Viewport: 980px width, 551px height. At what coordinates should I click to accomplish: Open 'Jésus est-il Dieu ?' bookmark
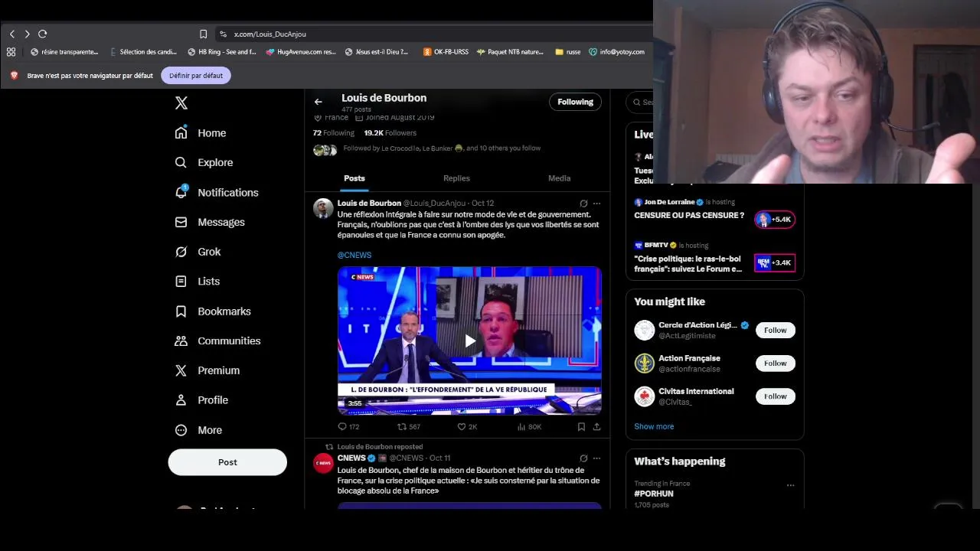pyautogui.click(x=377, y=52)
